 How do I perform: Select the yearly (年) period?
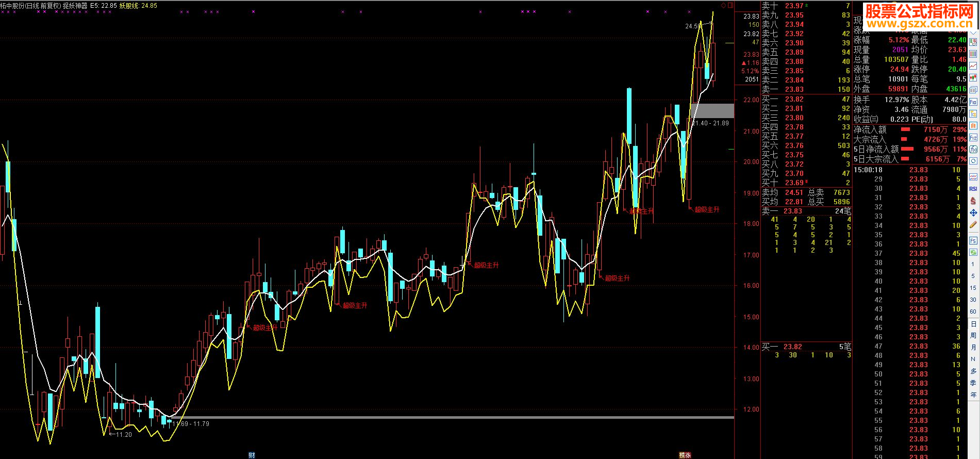[x=973, y=395]
